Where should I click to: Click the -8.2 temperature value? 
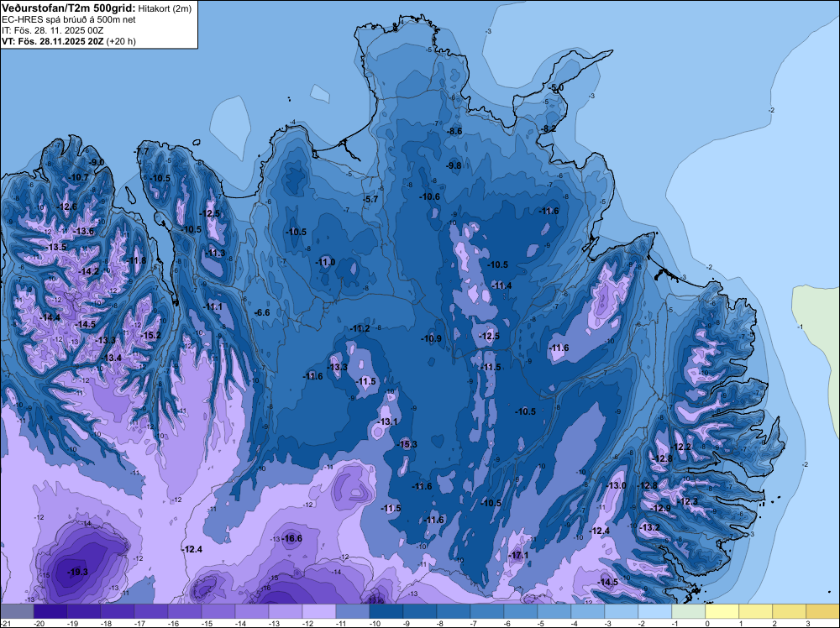(549, 128)
